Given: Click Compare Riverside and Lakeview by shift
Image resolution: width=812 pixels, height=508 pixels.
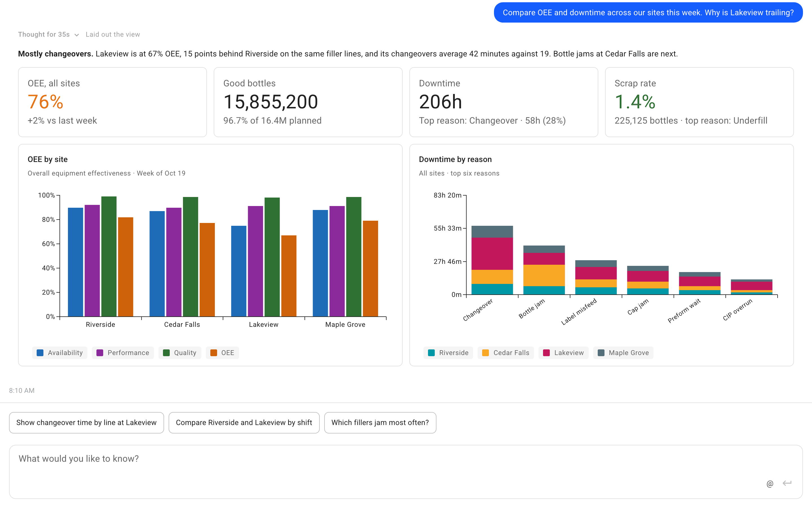Looking at the screenshot, I should point(244,423).
